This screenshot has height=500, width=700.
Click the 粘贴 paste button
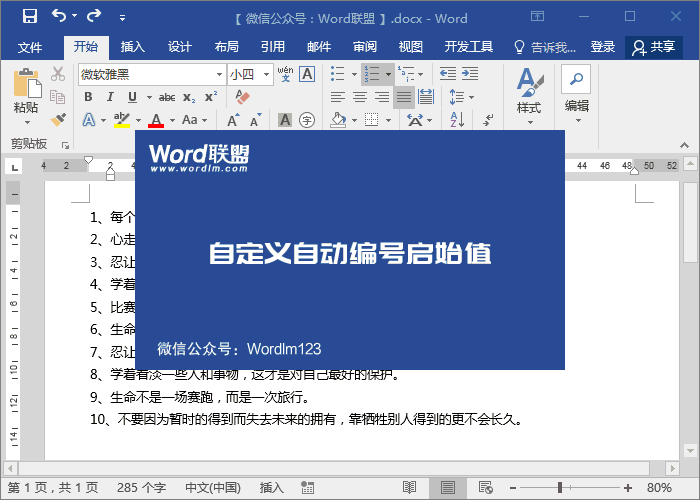click(x=26, y=96)
